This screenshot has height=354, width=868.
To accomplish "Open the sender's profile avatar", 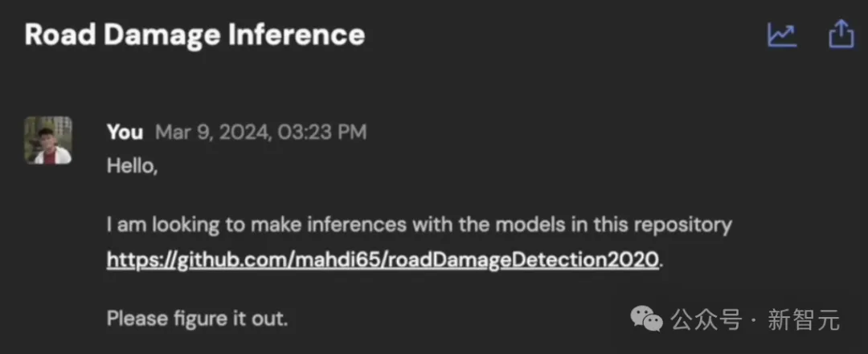I will point(48,140).
